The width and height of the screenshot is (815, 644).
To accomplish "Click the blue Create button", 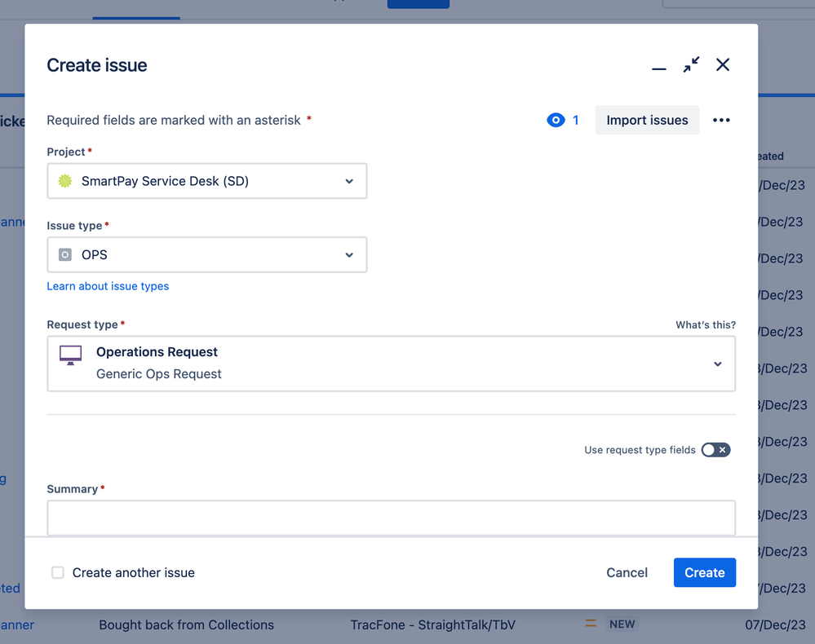I will click(704, 572).
